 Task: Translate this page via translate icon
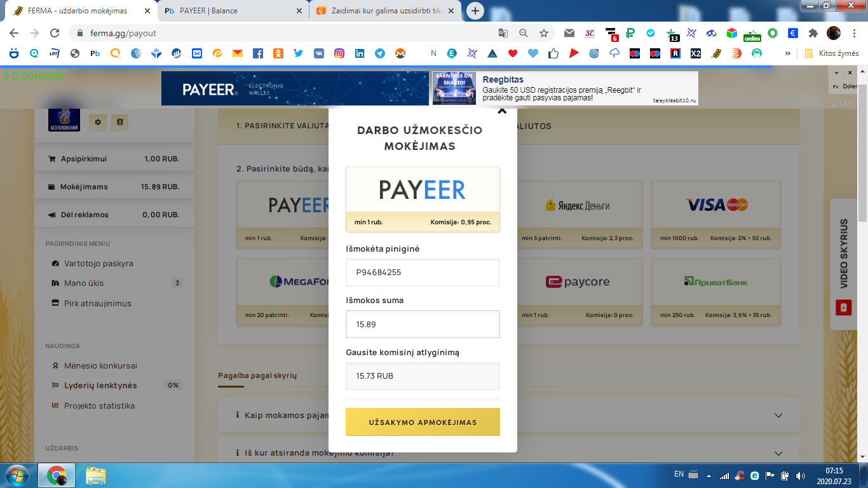[503, 33]
